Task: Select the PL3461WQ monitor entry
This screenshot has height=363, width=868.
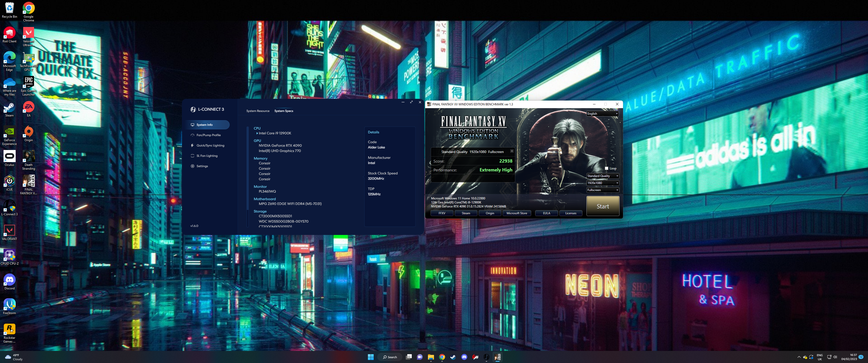Action: pos(267,192)
